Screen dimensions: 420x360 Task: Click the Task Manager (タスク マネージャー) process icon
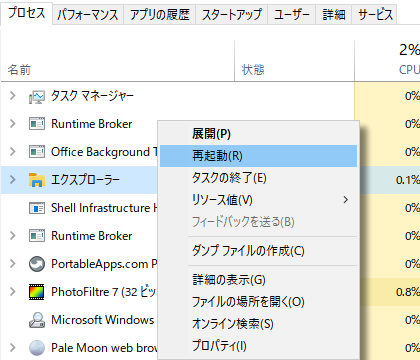tap(37, 97)
